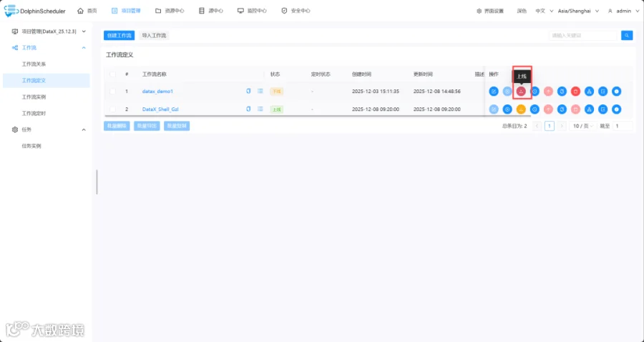Copy DataX_Shell_Gzl via action icon
Image resolution: width=644 pixels, height=342 pixels.
coord(562,109)
